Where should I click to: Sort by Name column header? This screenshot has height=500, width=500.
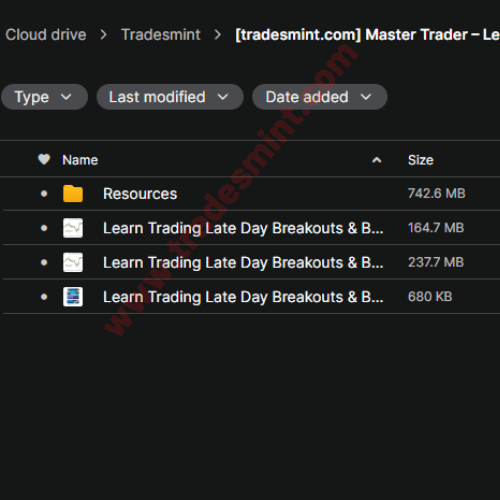pyautogui.click(x=80, y=160)
